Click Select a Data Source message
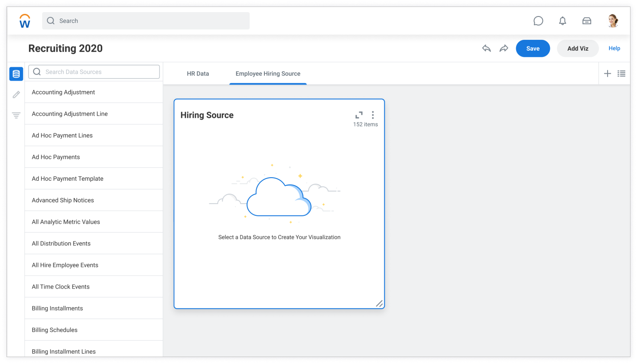The height and width of the screenshot is (364, 637). [x=279, y=237]
